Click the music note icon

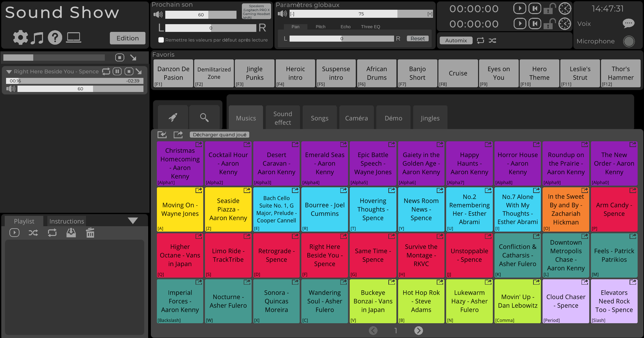tap(37, 38)
